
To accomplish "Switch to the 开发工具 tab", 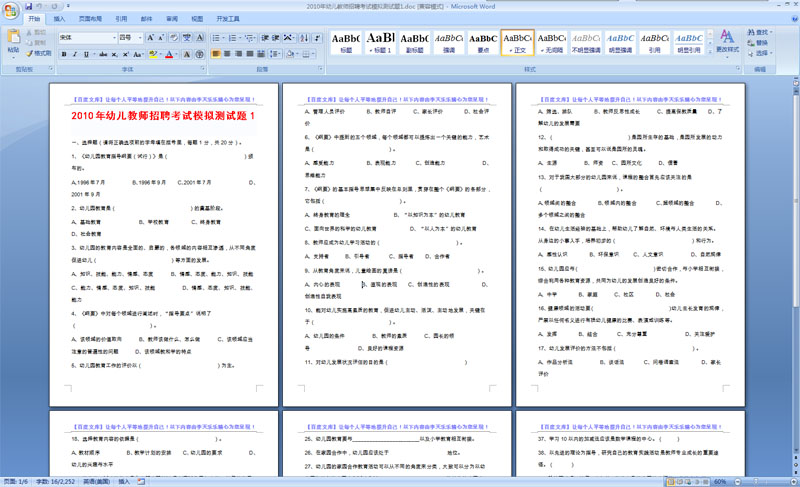I will [x=228, y=19].
